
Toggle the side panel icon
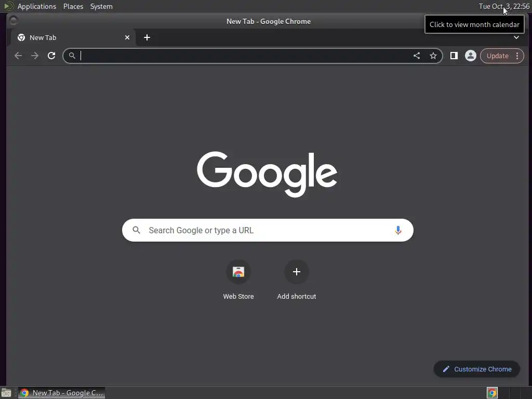[x=454, y=56]
